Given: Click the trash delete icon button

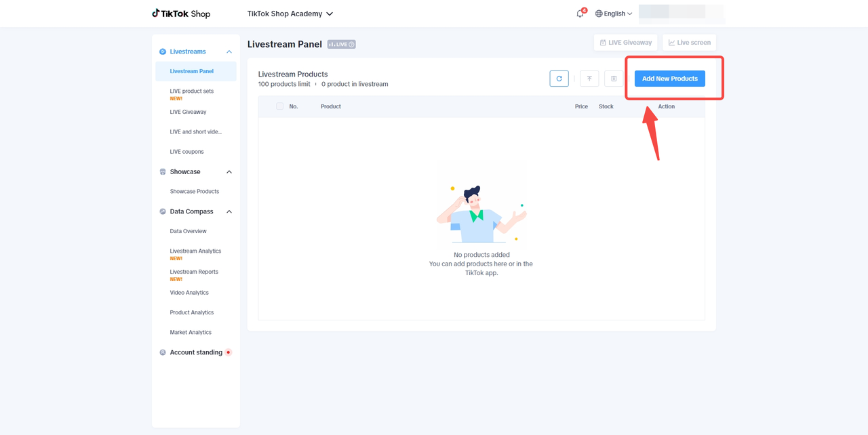Looking at the screenshot, I should point(614,79).
